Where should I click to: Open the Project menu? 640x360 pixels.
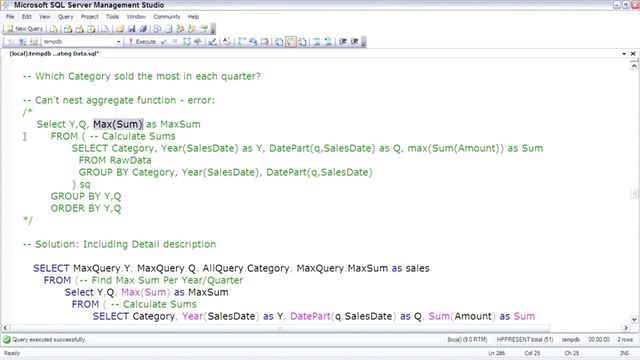pyautogui.click(x=89, y=17)
